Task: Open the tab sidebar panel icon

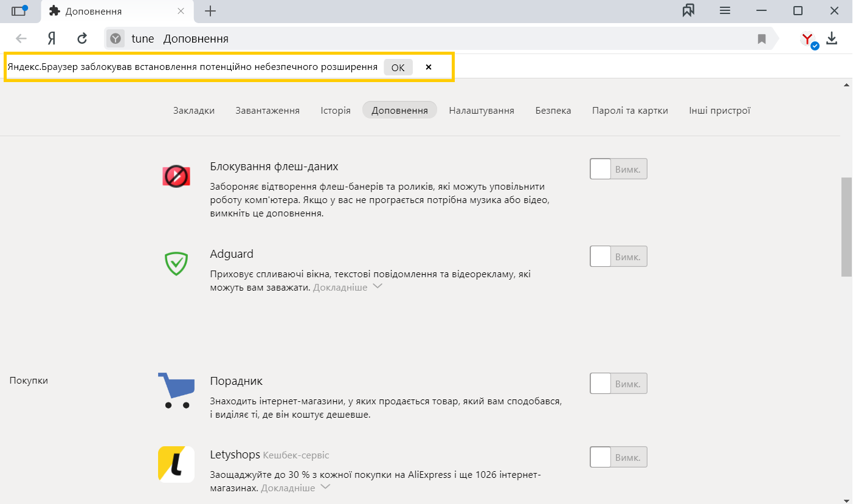Action: tap(19, 11)
